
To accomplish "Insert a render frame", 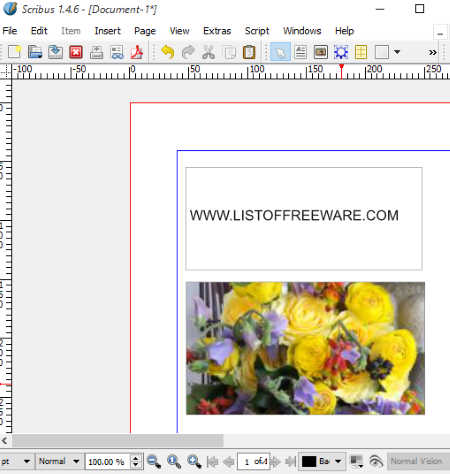I will [341, 52].
